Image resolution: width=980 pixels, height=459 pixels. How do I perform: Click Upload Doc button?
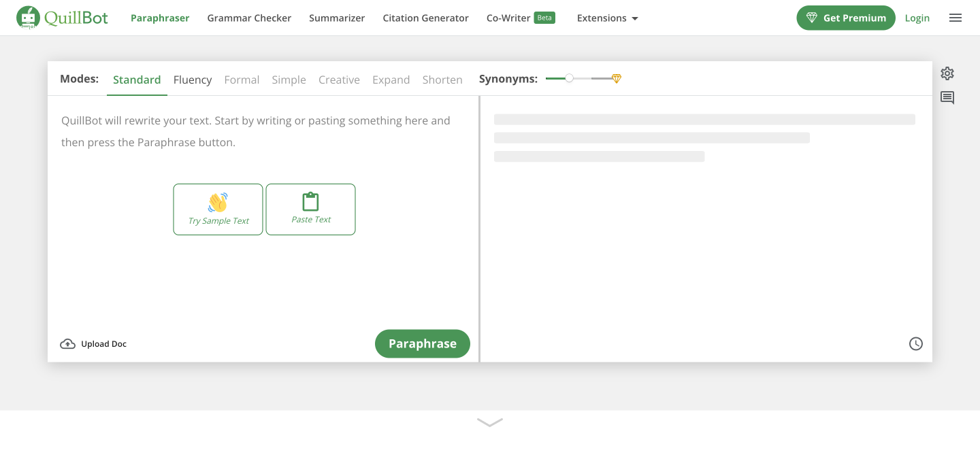point(93,344)
